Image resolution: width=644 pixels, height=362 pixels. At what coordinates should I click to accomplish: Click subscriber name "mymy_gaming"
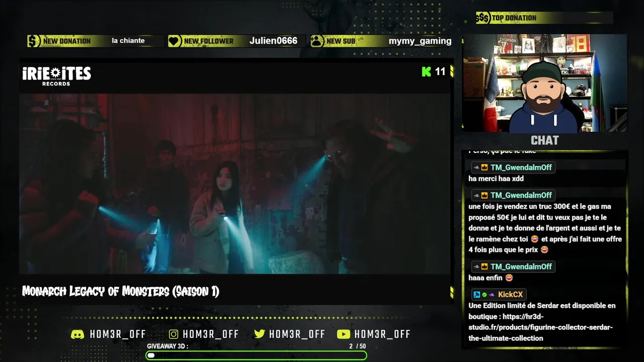click(420, 41)
